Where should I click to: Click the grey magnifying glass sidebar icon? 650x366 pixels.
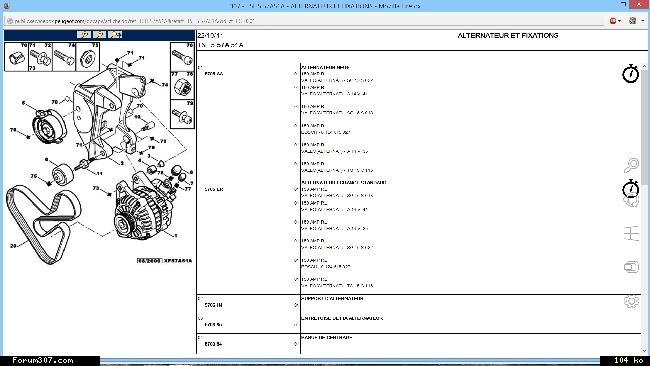coord(631,165)
